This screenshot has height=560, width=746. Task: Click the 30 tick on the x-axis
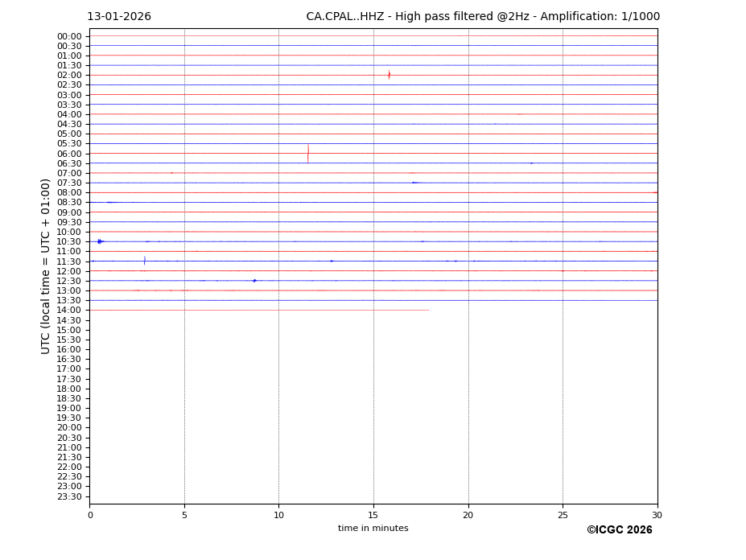(657, 515)
